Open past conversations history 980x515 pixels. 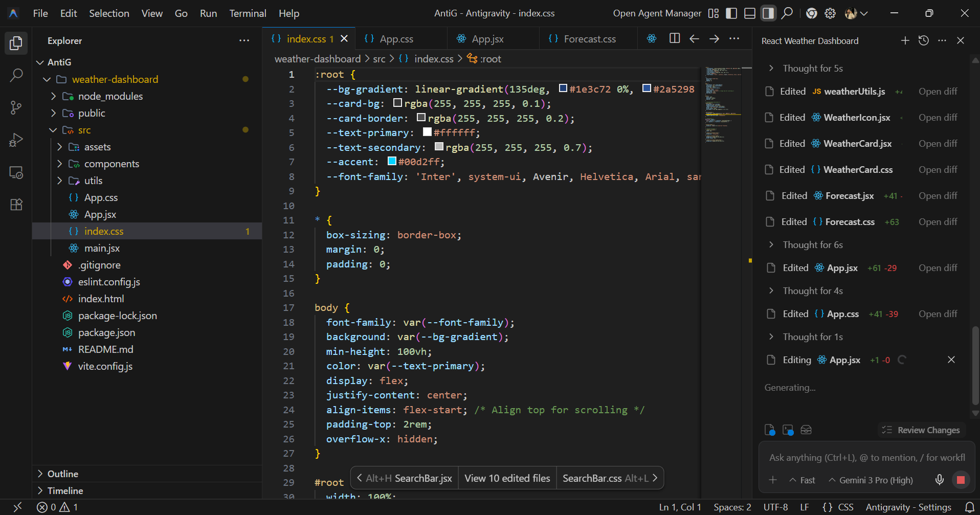pyautogui.click(x=923, y=40)
